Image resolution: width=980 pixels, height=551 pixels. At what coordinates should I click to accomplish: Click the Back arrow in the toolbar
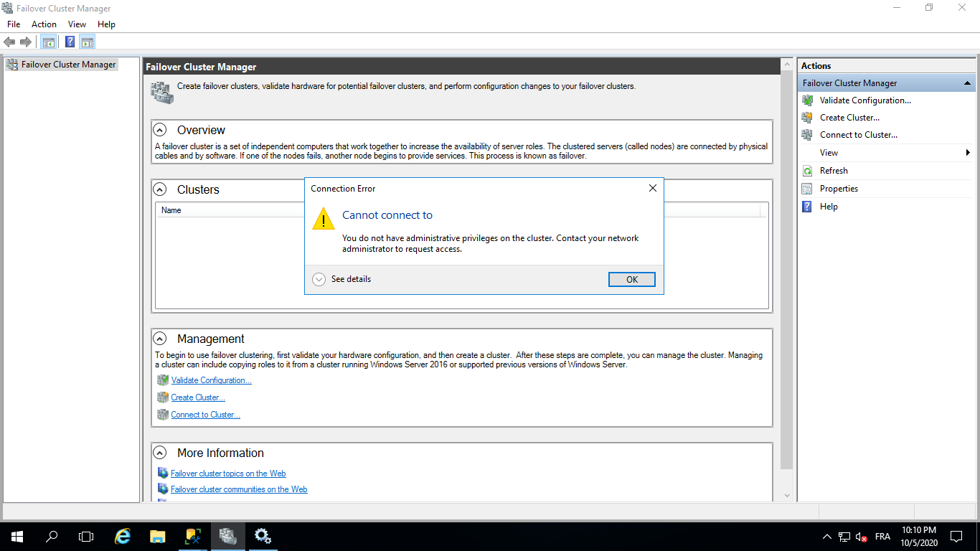9,42
